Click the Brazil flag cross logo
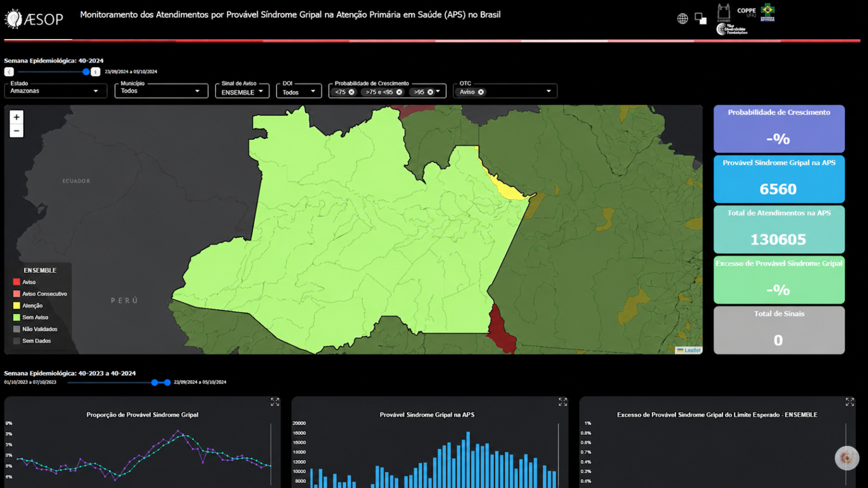868x488 pixels. (768, 12)
